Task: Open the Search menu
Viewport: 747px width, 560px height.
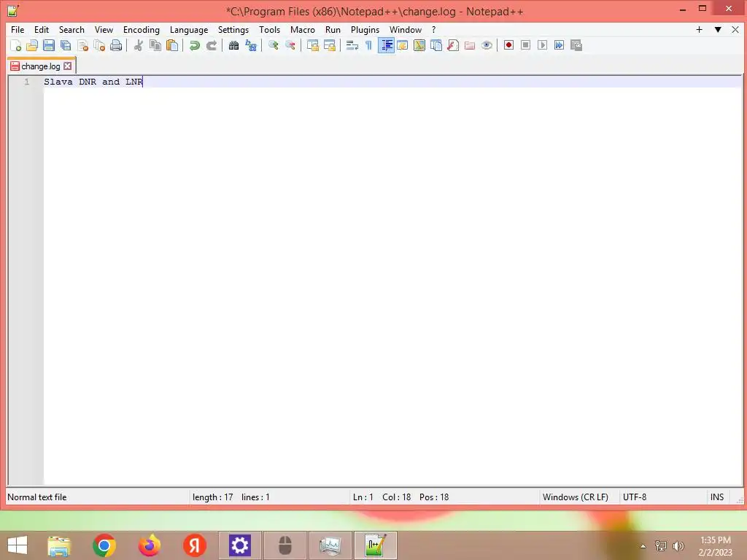Action: (71, 29)
